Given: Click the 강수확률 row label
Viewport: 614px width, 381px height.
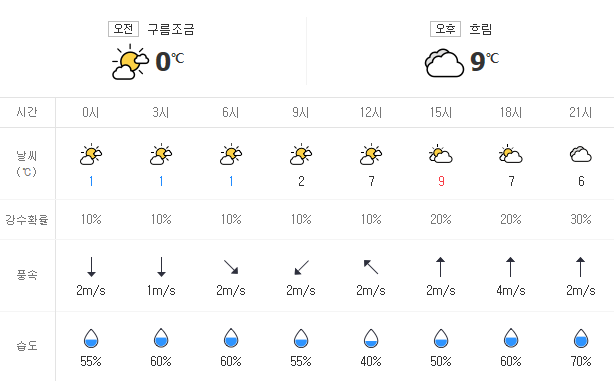Looking at the screenshot, I should tap(27, 220).
